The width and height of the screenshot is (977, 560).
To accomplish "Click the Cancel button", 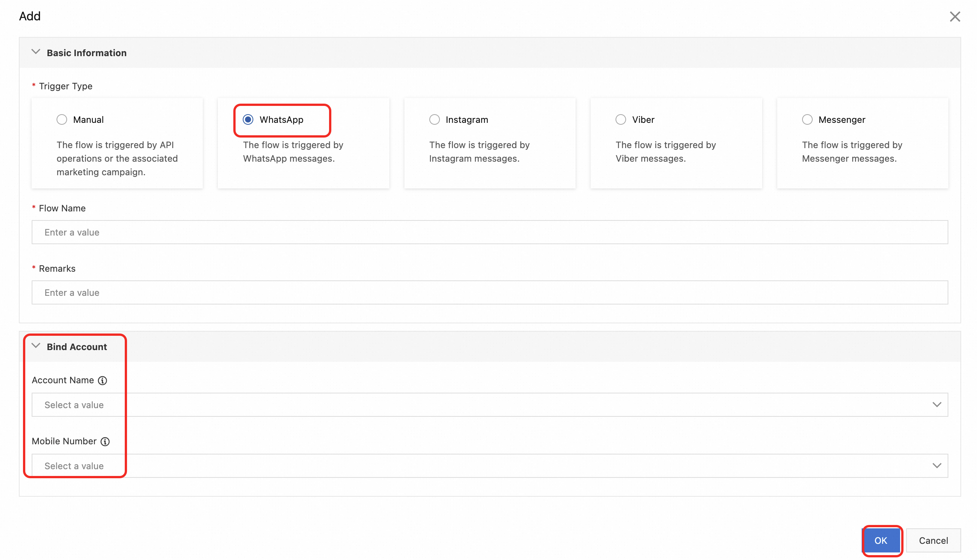I will tap(933, 540).
